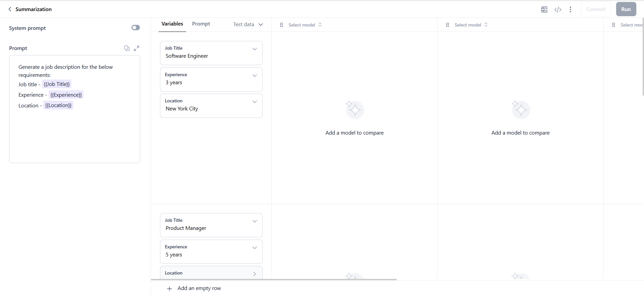Click the horizontal scrollbar above Add row
644x295 pixels.
pos(274,279)
